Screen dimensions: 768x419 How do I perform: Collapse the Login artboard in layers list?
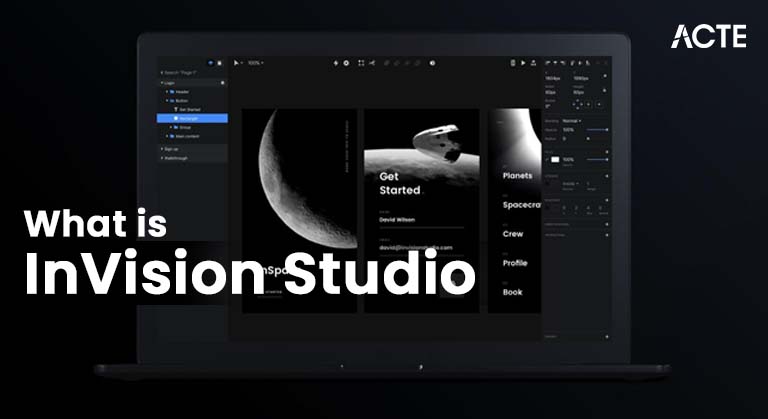tap(162, 83)
